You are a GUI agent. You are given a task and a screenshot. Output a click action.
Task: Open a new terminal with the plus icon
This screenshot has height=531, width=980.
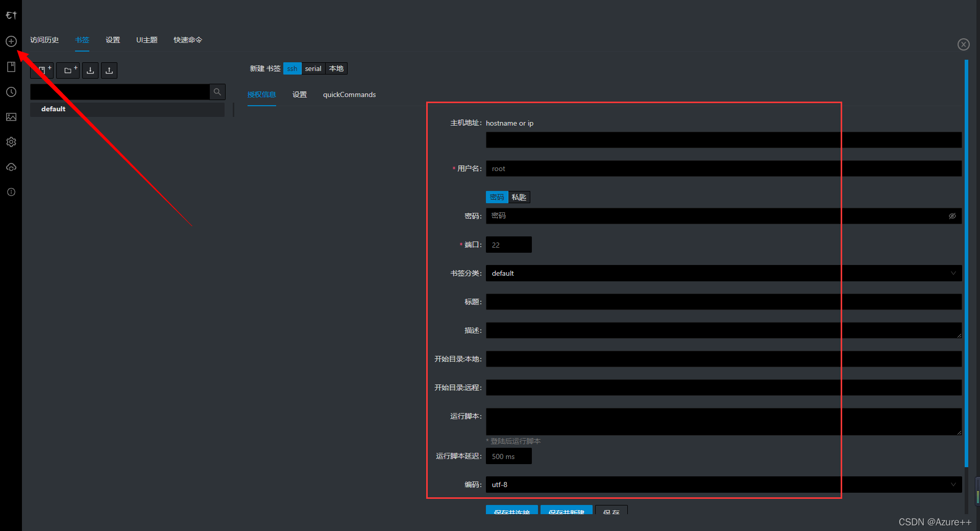point(11,41)
